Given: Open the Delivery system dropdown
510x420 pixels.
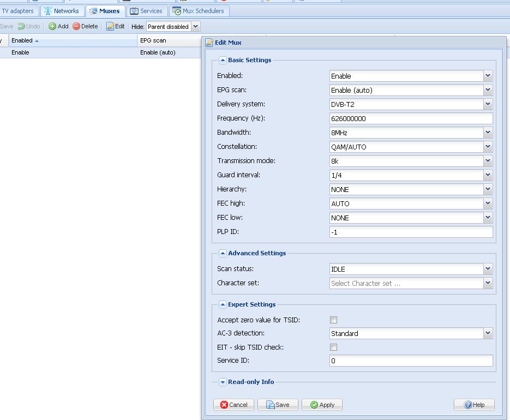Looking at the screenshot, I should pyautogui.click(x=488, y=104).
